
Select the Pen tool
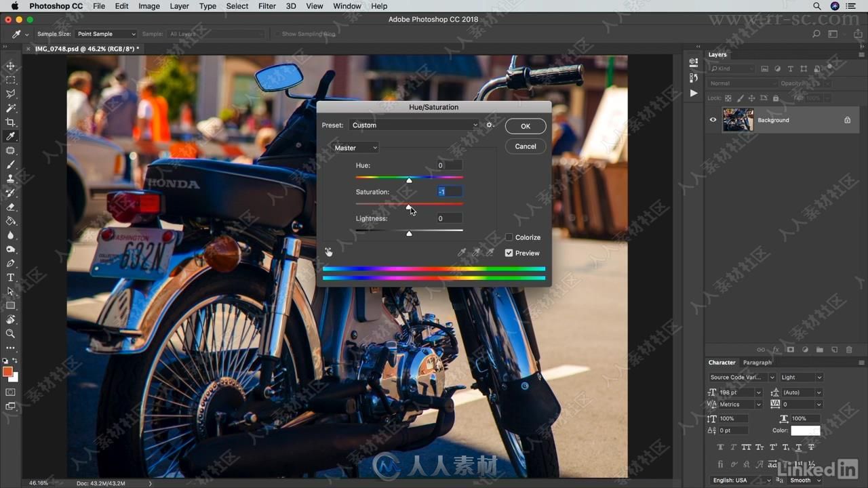(x=10, y=263)
